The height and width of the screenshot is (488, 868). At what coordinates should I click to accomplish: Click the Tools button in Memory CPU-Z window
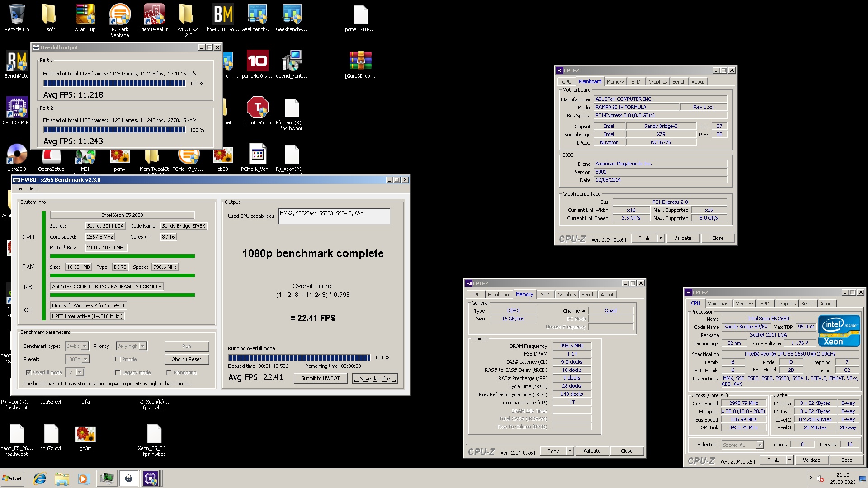[x=553, y=451]
